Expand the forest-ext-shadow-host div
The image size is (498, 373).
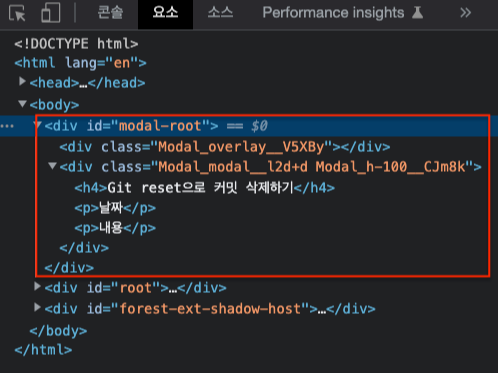point(37,307)
